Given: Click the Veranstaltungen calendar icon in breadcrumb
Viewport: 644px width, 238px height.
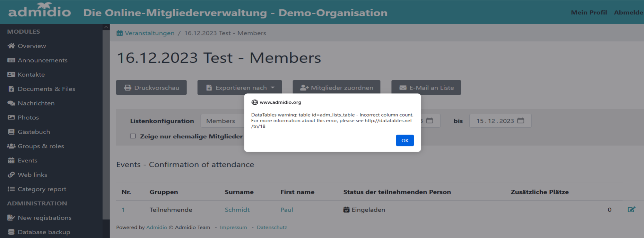Looking at the screenshot, I should pyautogui.click(x=120, y=33).
